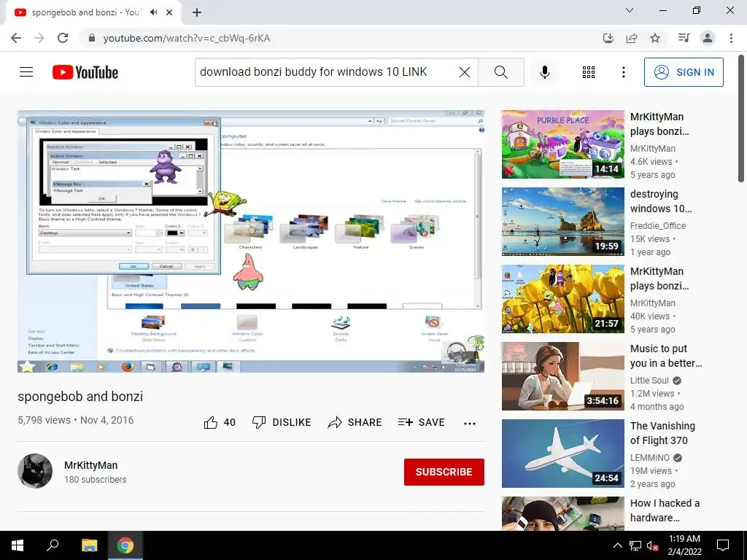This screenshot has width=747, height=560.
Task: Click the magnifier search button
Action: pyautogui.click(x=500, y=72)
